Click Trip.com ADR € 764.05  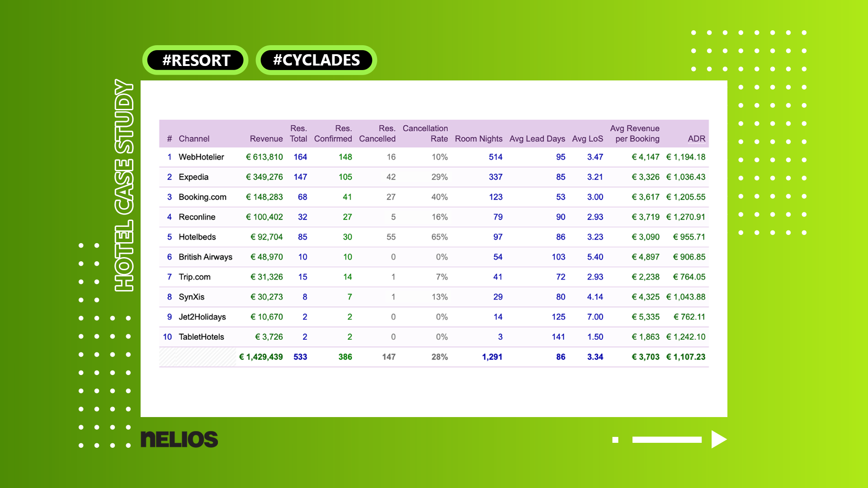click(689, 277)
